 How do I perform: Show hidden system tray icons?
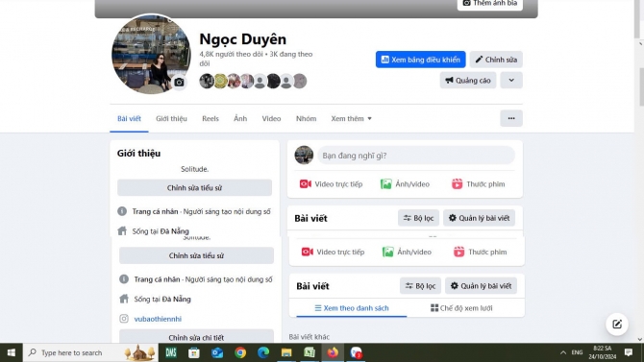pyautogui.click(x=563, y=352)
